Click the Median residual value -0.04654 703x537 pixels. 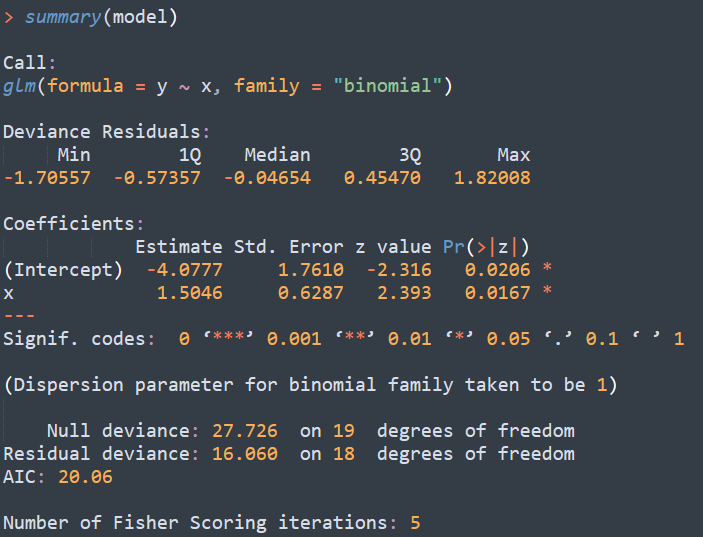click(267, 178)
